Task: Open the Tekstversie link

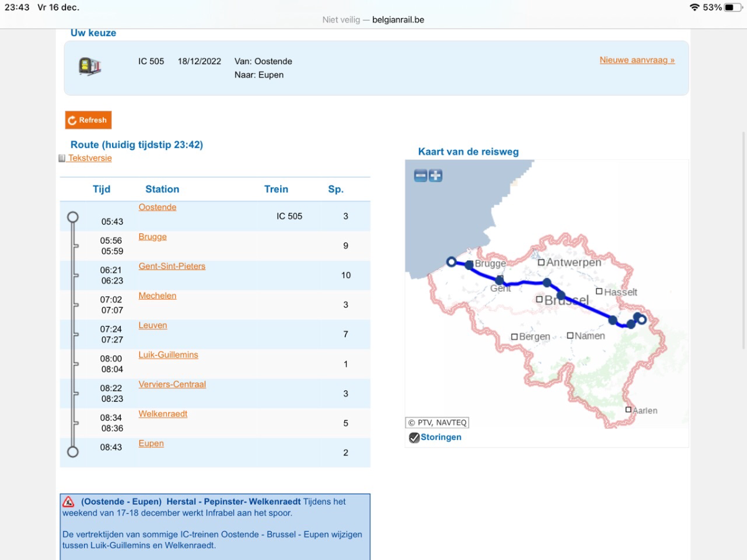Action: click(90, 158)
